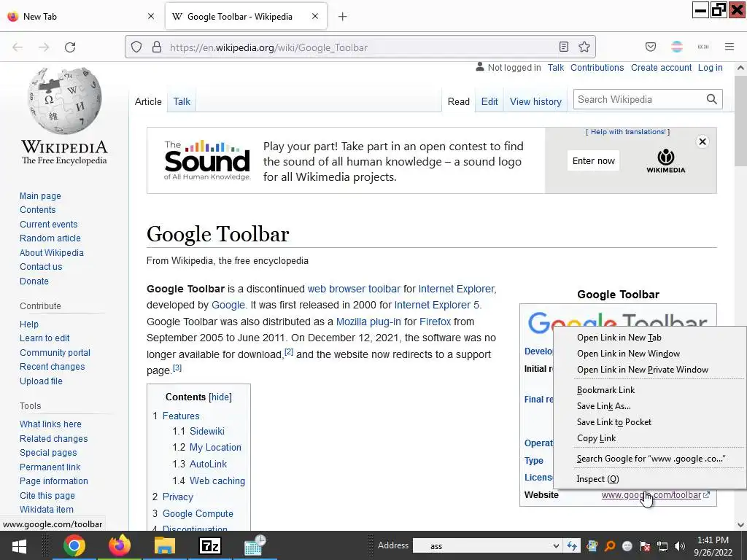Open the Contributions link

(x=597, y=68)
